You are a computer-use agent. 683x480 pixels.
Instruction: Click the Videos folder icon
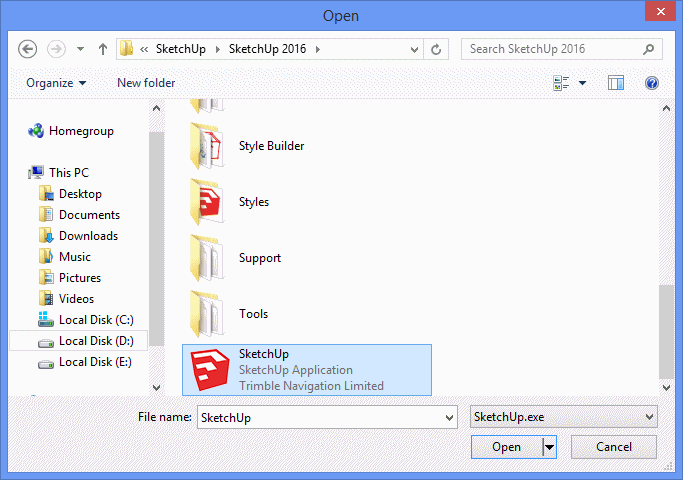pos(46,298)
